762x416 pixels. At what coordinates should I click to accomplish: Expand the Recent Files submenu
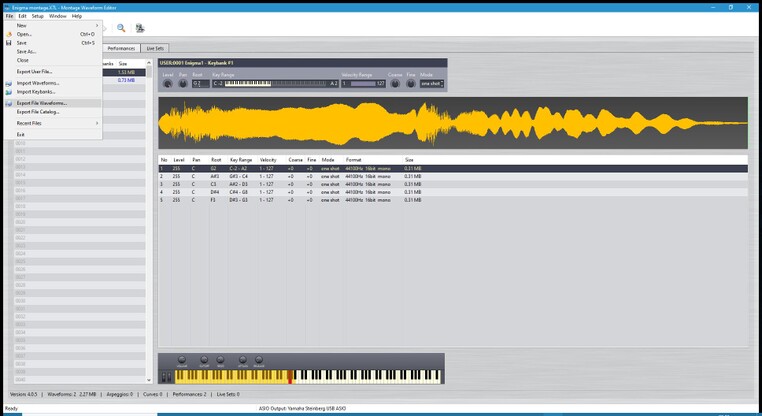coord(50,123)
